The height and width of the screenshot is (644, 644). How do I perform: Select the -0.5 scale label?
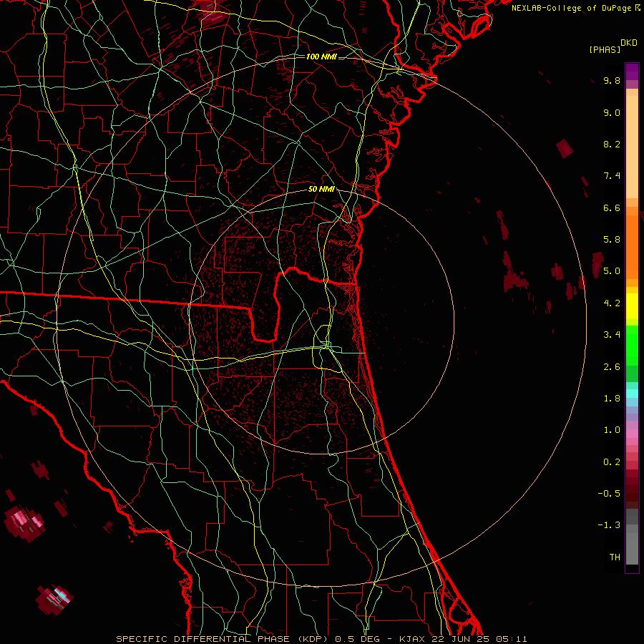pyautogui.click(x=609, y=494)
